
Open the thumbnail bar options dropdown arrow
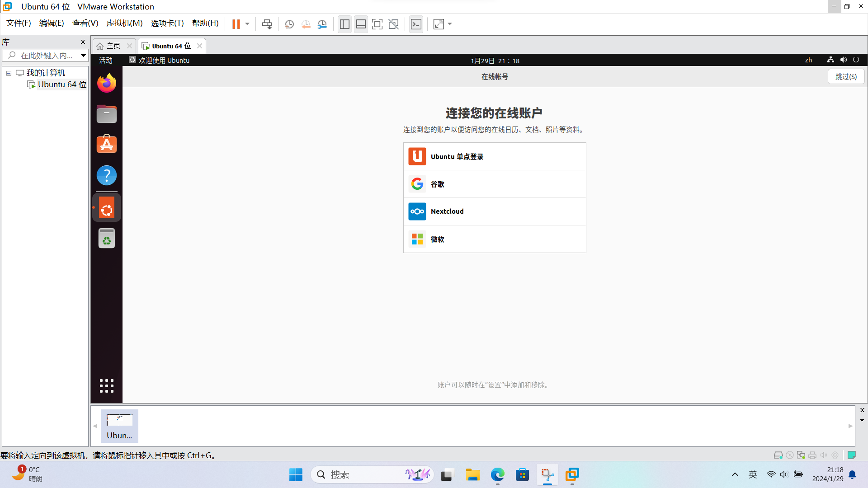click(x=862, y=421)
